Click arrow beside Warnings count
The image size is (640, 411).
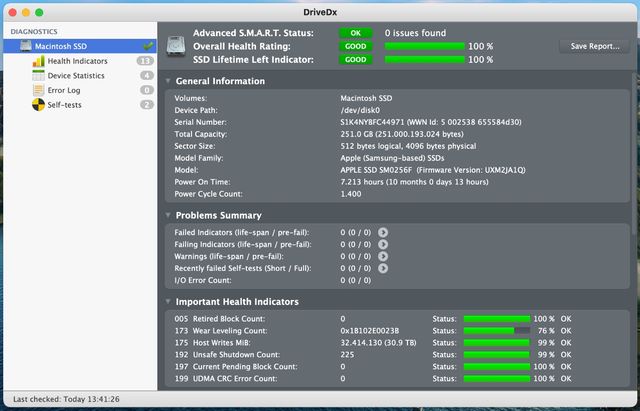point(383,256)
